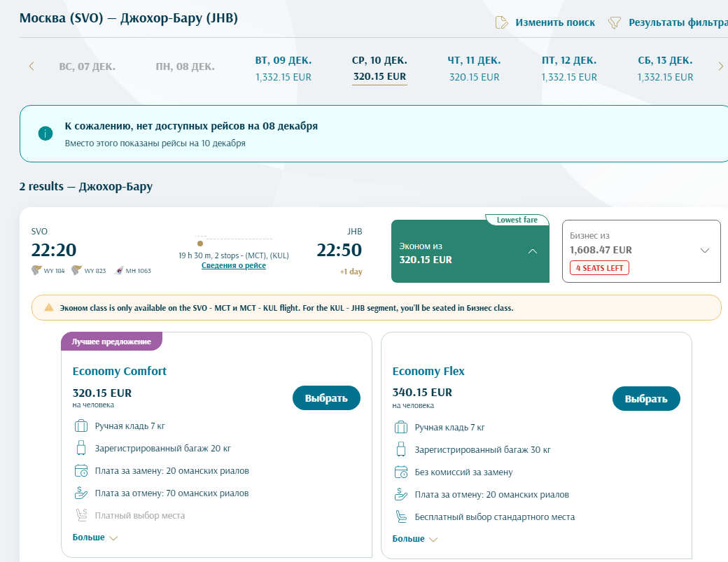Click cancellation fee icon in Economy Flex
728x562 pixels.
400,494
